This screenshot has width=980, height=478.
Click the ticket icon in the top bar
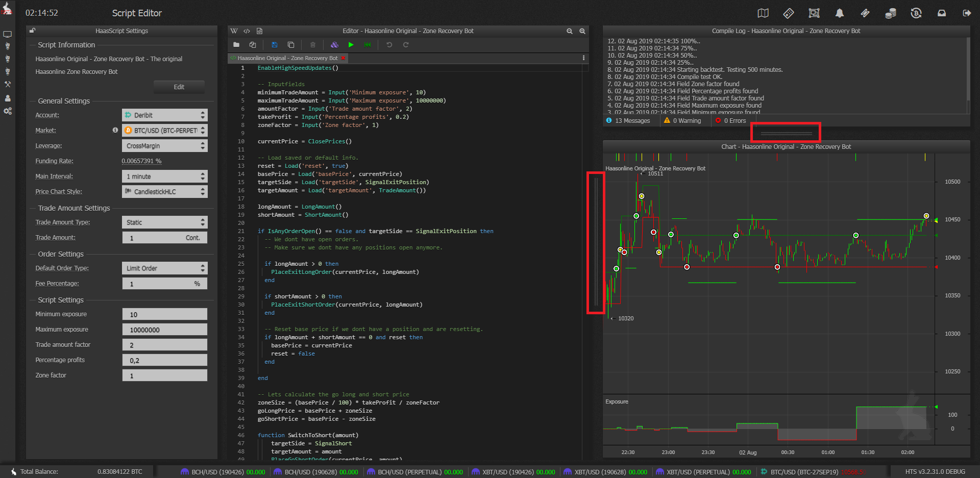[865, 13]
